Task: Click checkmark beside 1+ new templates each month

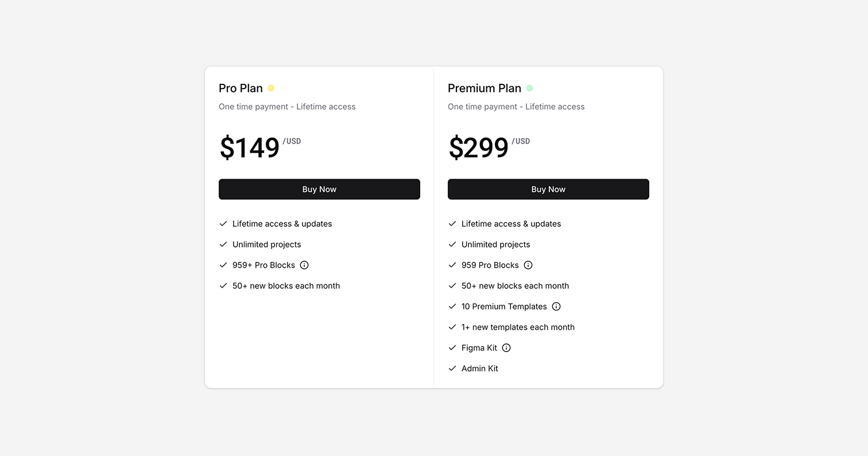Action: click(x=452, y=327)
